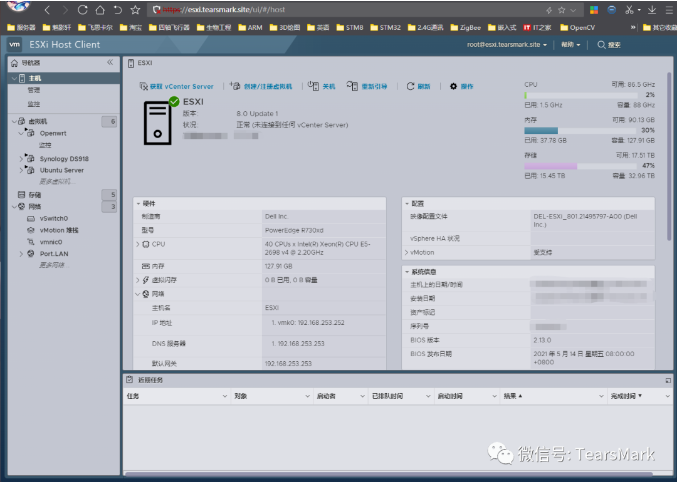This screenshot has width=677, height=482.
Task: Click the Refresh toolbar icon in host panel
Action: pyautogui.click(x=410, y=86)
